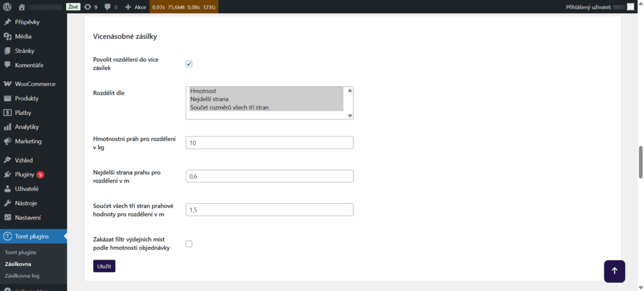Open Produkty menu label
The height and width of the screenshot is (291, 644).
[x=26, y=99]
